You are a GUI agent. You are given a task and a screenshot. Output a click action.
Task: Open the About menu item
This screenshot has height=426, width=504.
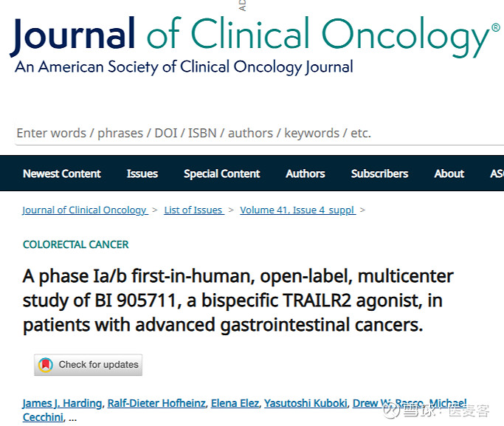(449, 174)
